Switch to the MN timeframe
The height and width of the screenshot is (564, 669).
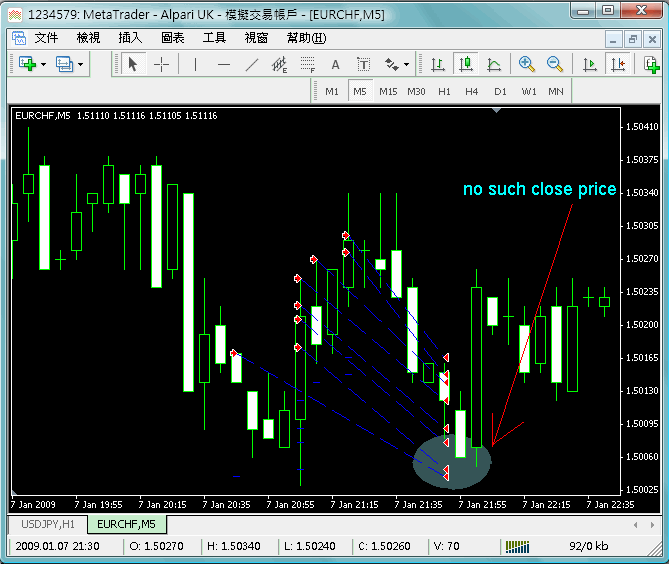[x=556, y=91]
